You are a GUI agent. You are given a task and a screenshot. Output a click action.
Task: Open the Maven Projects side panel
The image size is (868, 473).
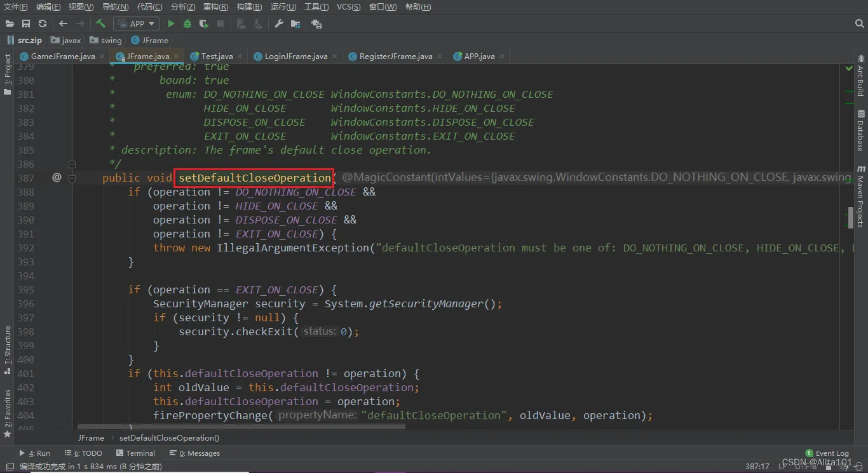coord(860,196)
